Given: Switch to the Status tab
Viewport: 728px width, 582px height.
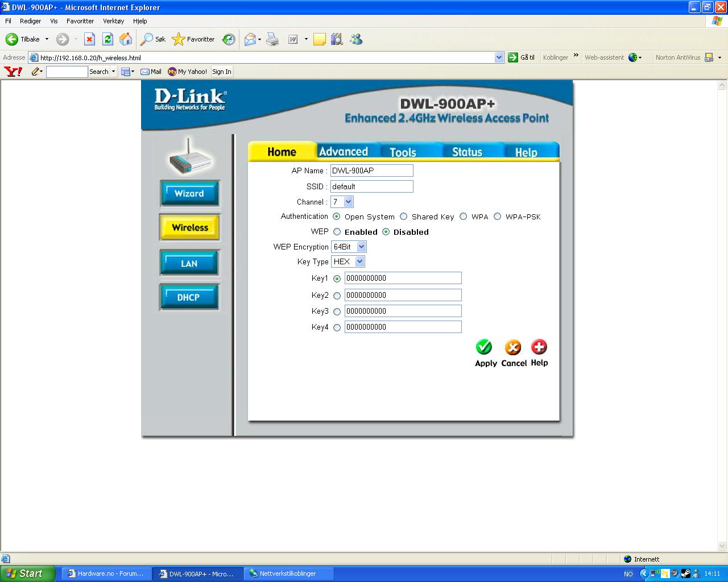Looking at the screenshot, I should pos(467,152).
